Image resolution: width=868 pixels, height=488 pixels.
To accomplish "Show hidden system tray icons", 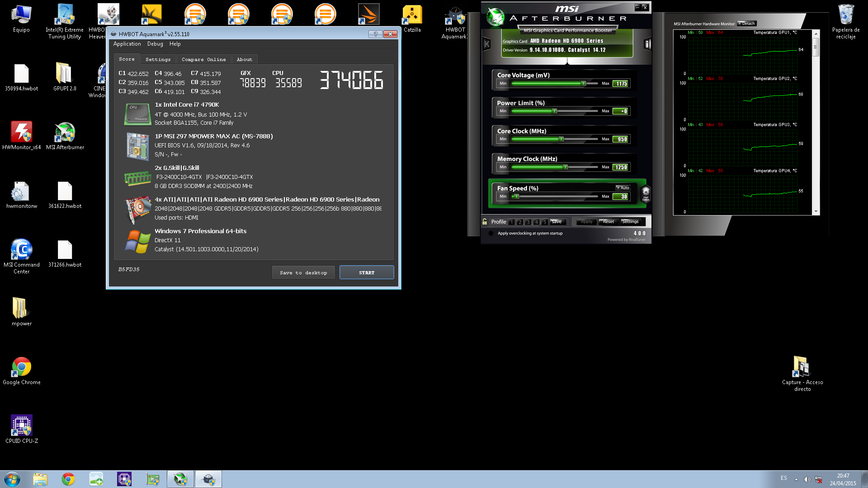I will click(x=796, y=479).
